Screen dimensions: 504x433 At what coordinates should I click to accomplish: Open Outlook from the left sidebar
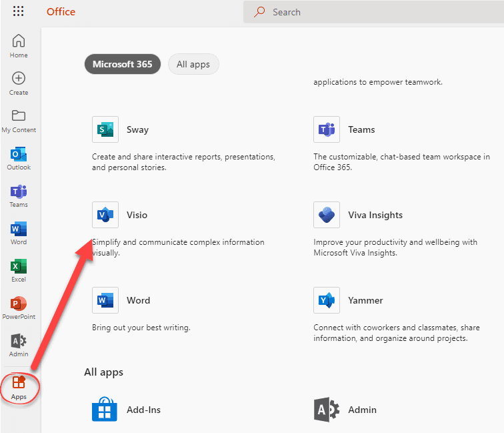[19, 159]
